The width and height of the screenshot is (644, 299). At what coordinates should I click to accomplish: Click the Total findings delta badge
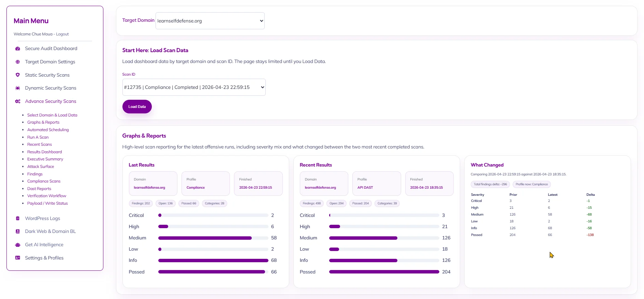pyautogui.click(x=490, y=184)
